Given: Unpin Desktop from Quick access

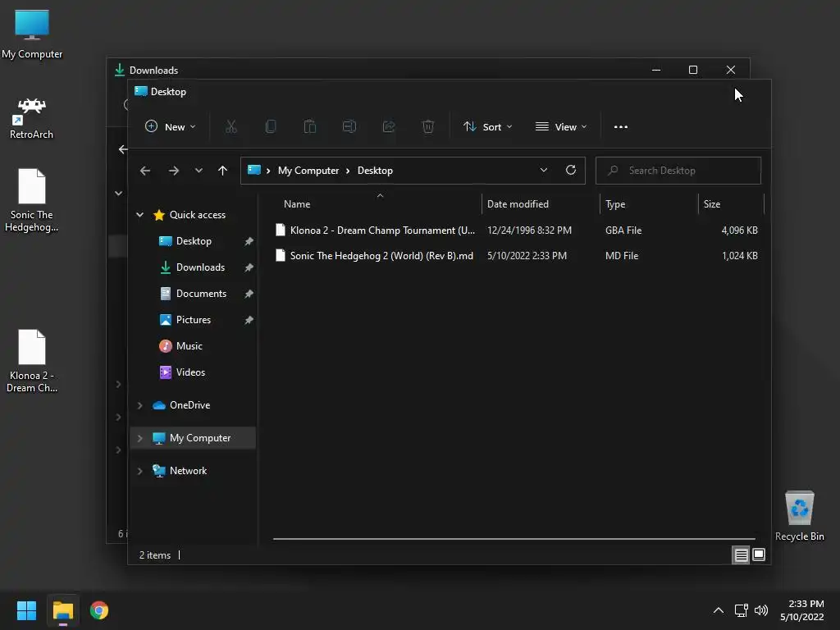Looking at the screenshot, I should [249, 241].
